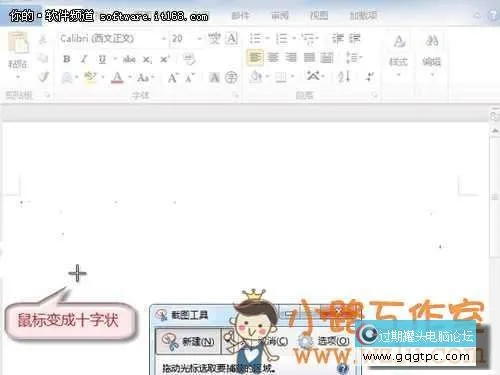Viewport: 500px width, 375px height.
Task: Click the Word help question mark icon
Action: pos(493,15)
